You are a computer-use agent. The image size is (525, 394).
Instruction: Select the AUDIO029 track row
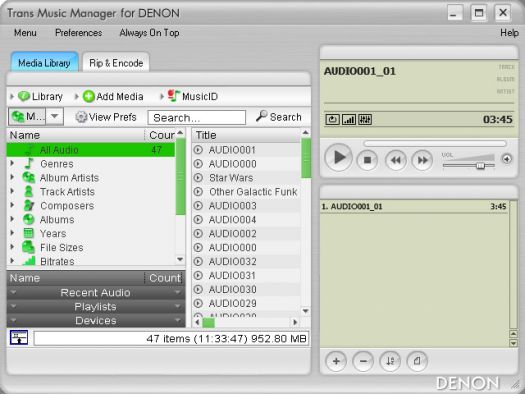[246, 303]
